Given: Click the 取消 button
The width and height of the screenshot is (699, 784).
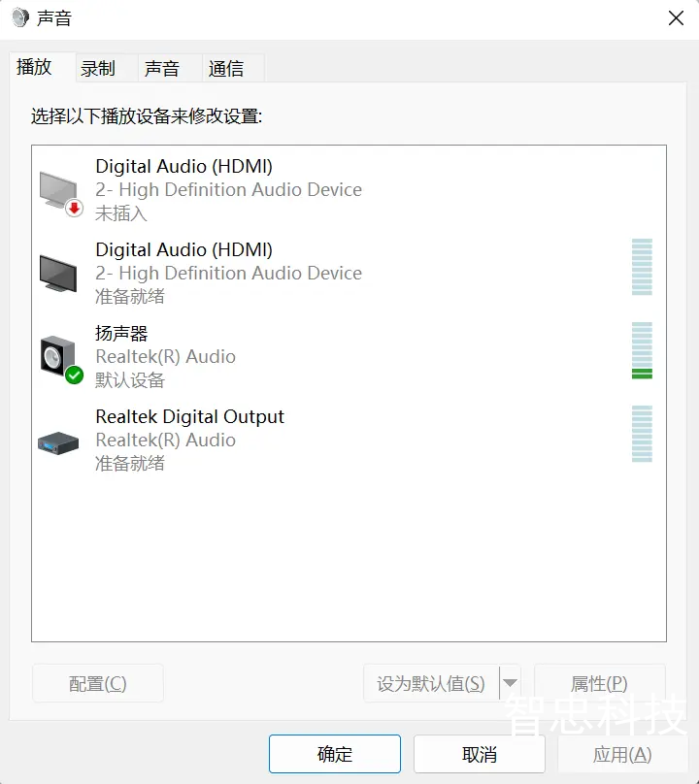Looking at the screenshot, I should pos(479,754).
